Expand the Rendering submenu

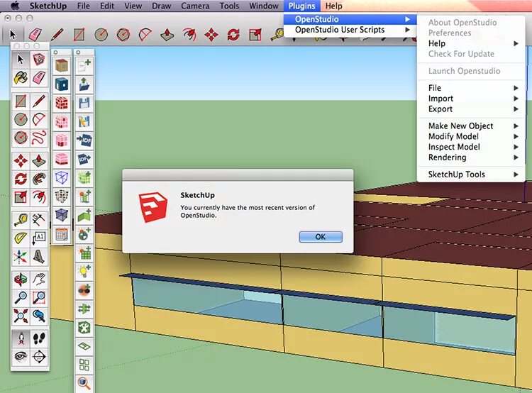click(x=471, y=157)
